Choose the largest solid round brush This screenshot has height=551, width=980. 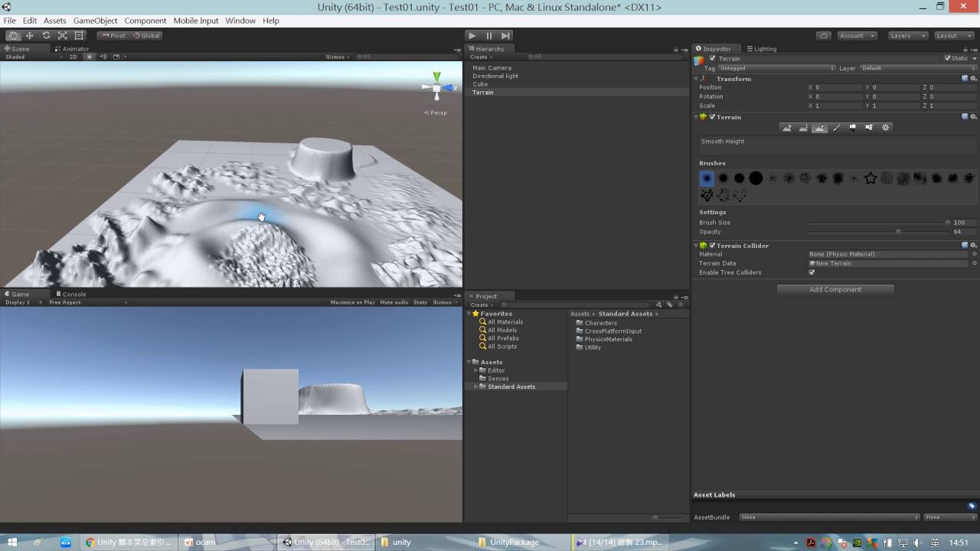coord(756,178)
